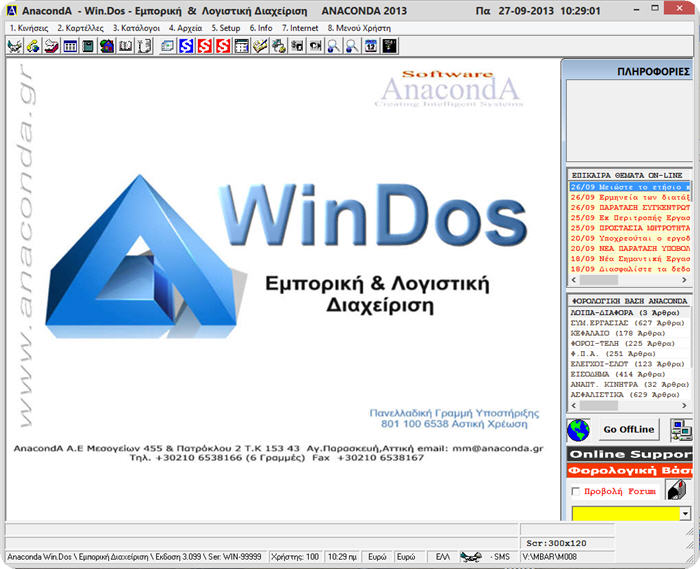Expand the yellow dropdown list arrow
The height and width of the screenshot is (569, 700).
click(685, 514)
